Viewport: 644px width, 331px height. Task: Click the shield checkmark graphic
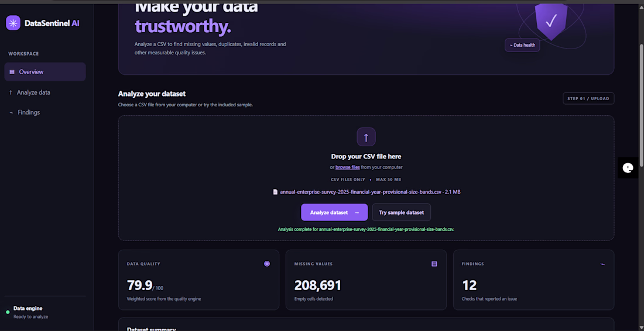(551, 20)
